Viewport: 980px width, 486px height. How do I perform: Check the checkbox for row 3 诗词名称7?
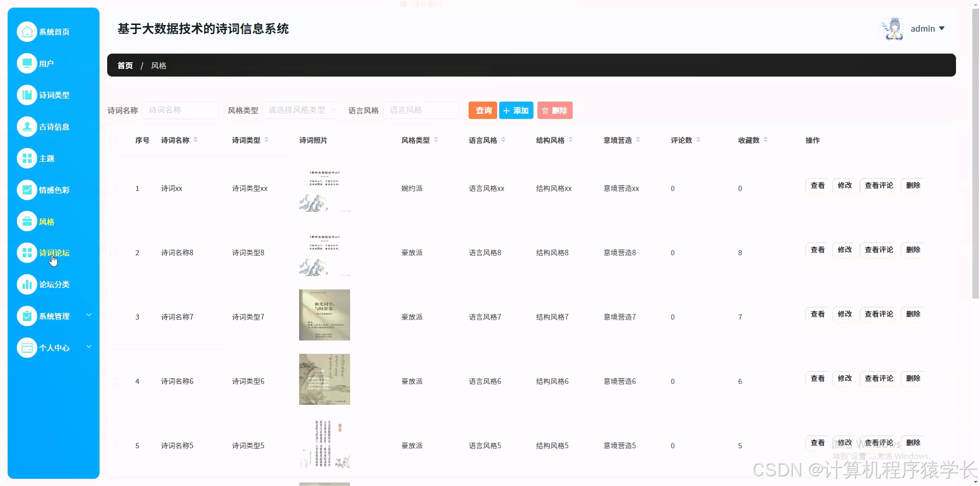click(x=113, y=317)
